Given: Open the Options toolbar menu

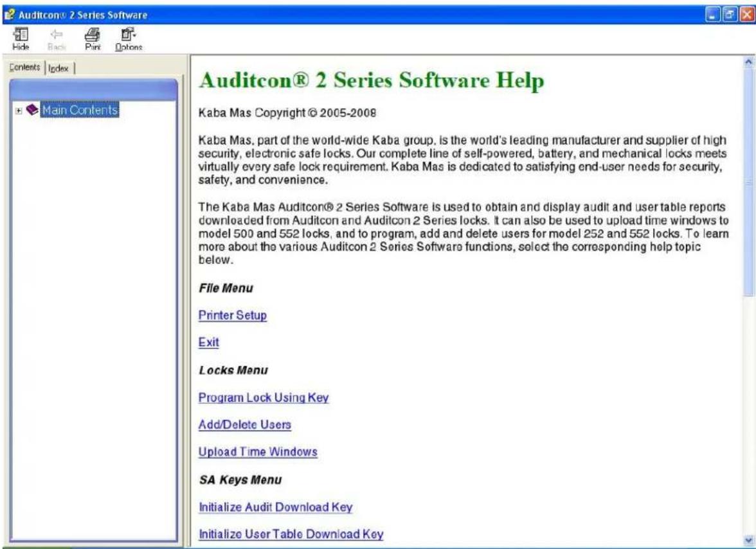Looking at the screenshot, I should tap(129, 39).
